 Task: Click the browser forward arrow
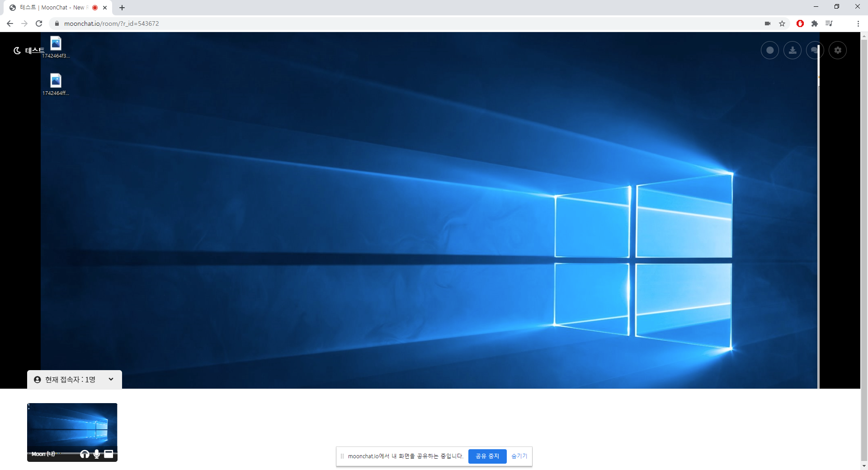click(24, 23)
